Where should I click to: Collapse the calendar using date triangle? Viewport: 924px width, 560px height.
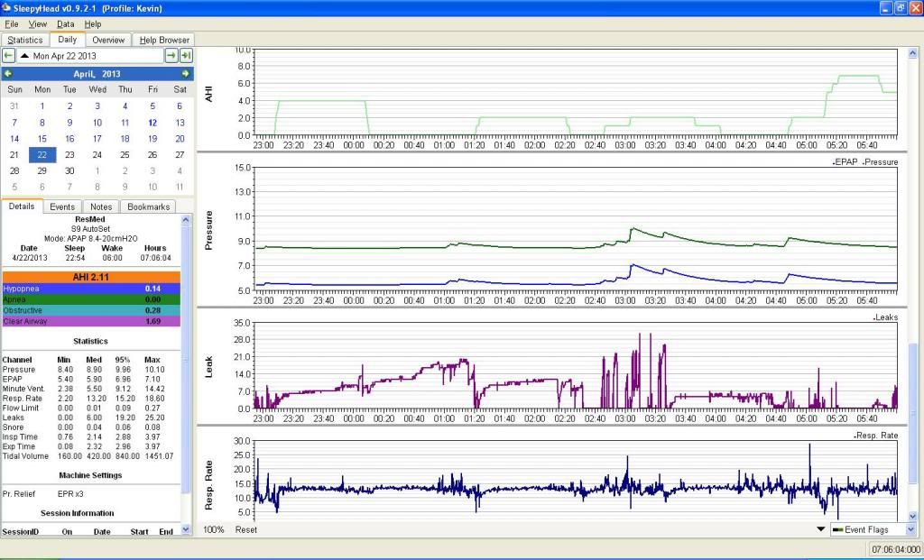[x=25, y=56]
